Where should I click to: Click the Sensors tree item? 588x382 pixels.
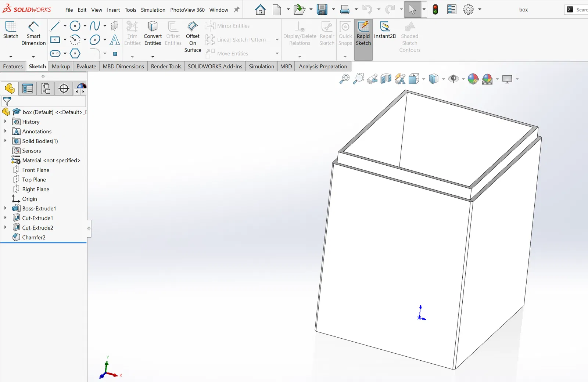point(32,151)
